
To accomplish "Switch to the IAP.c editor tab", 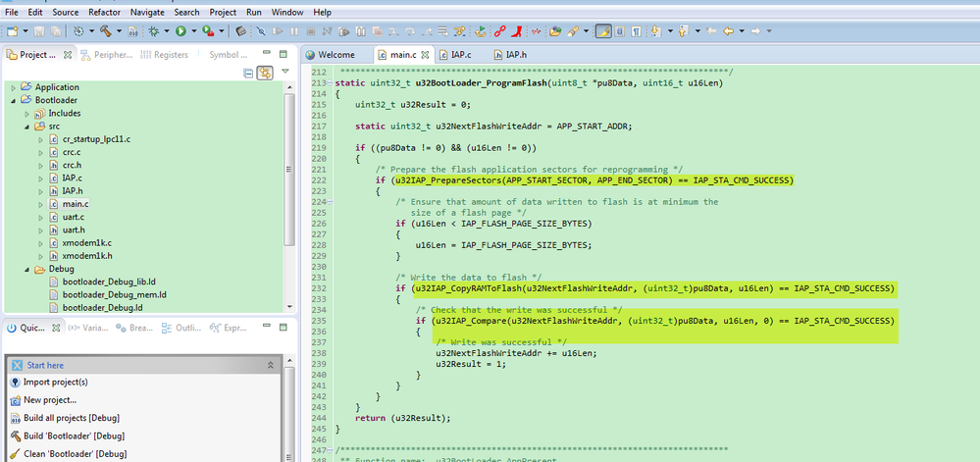I will pos(454,54).
